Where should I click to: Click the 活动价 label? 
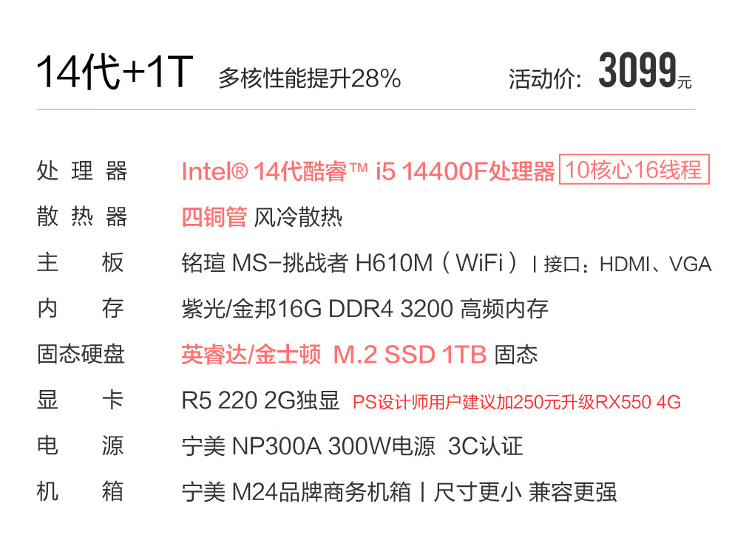(x=545, y=79)
